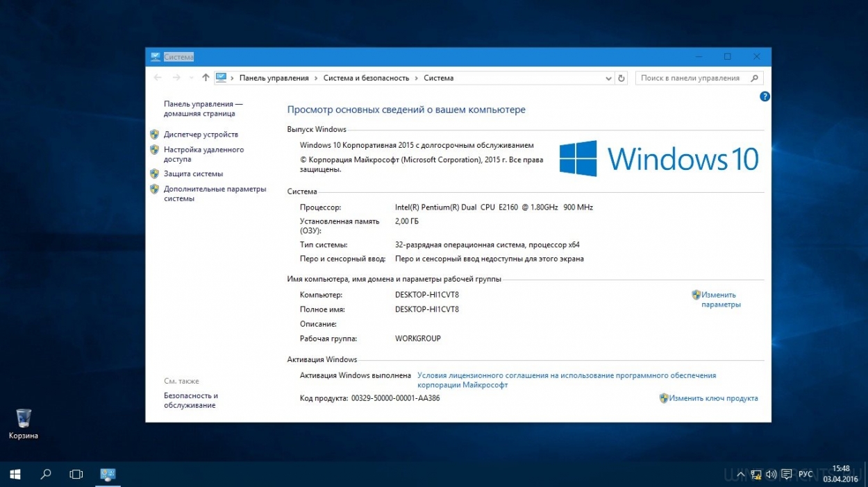868x487 pixels.
Task: Click installed memory value 2,00 ГБ
Action: pyautogui.click(x=406, y=221)
